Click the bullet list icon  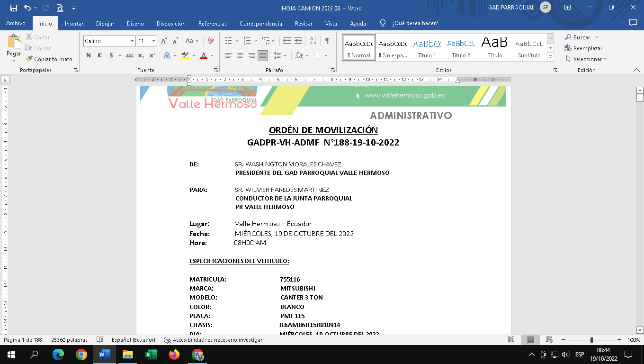coord(229,41)
